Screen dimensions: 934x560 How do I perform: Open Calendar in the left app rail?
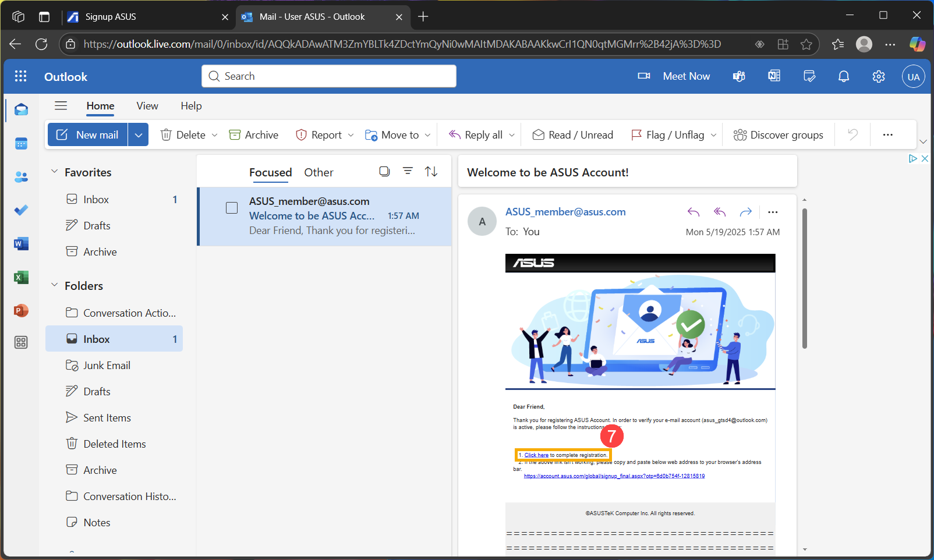21,143
